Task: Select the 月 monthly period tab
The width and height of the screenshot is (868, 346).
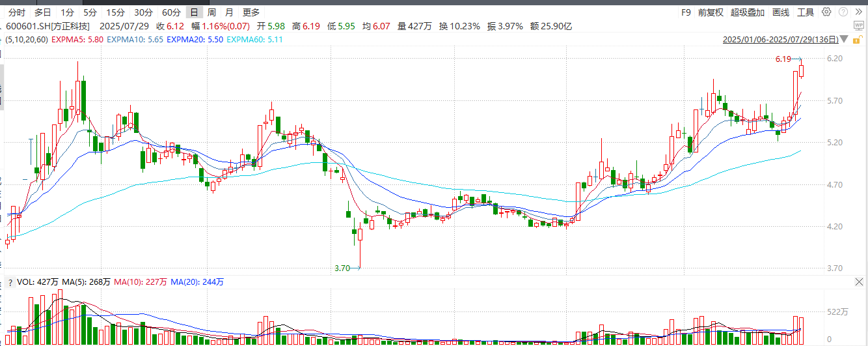Action: coord(229,12)
